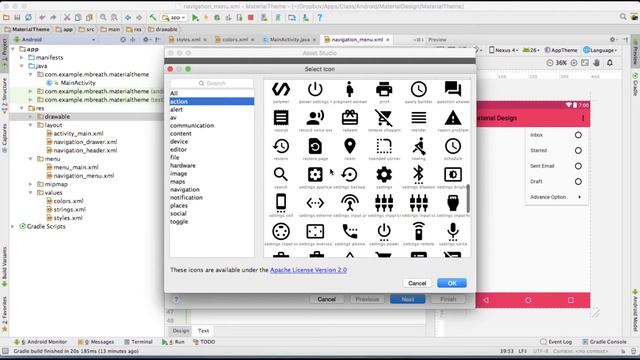The width and height of the screenshot is (640, 360).
Task: Click OK in Select Icon dialog
Action: pos(452,283)
